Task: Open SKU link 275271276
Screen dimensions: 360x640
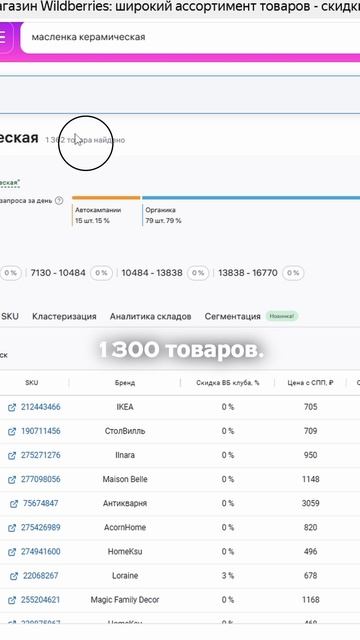Action: [x=40, y=455]
